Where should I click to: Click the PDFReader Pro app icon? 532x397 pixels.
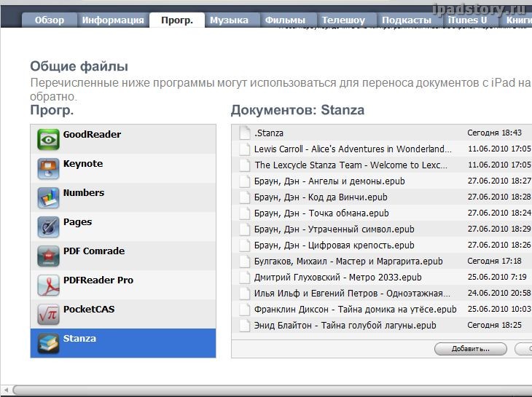tap(48, 285)
